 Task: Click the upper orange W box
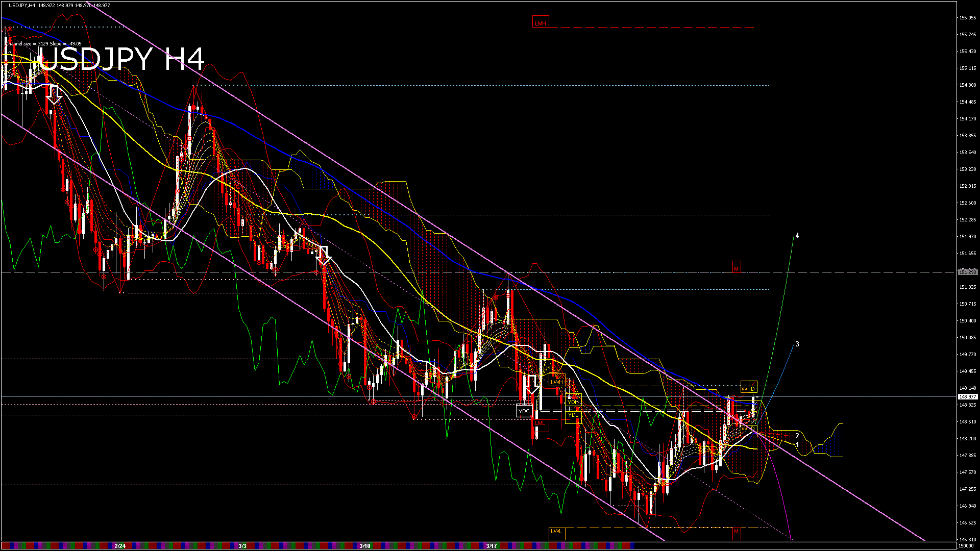tap(745, 389)
